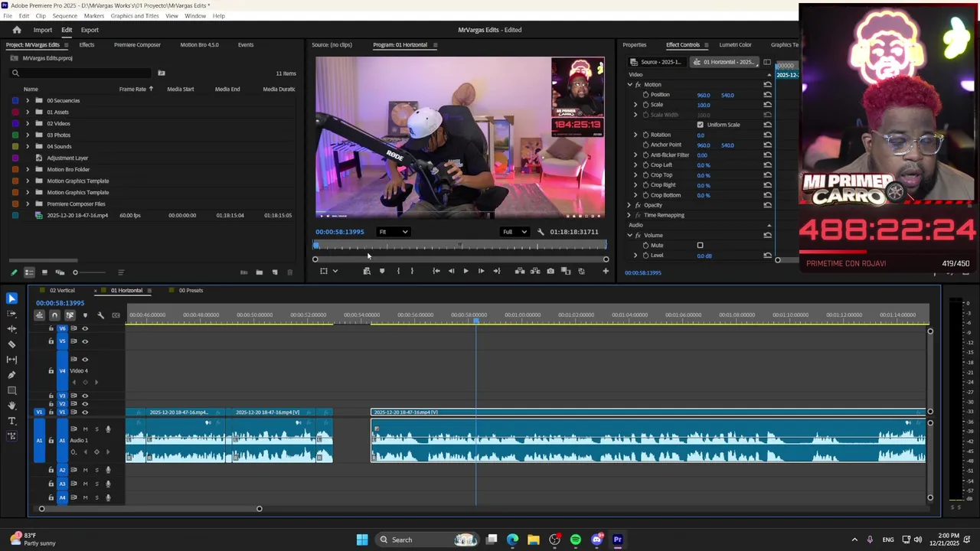Viewport: 980px width, 551px height.
Task: Add a marker in the timeline
Action: (x=85, y=315)
